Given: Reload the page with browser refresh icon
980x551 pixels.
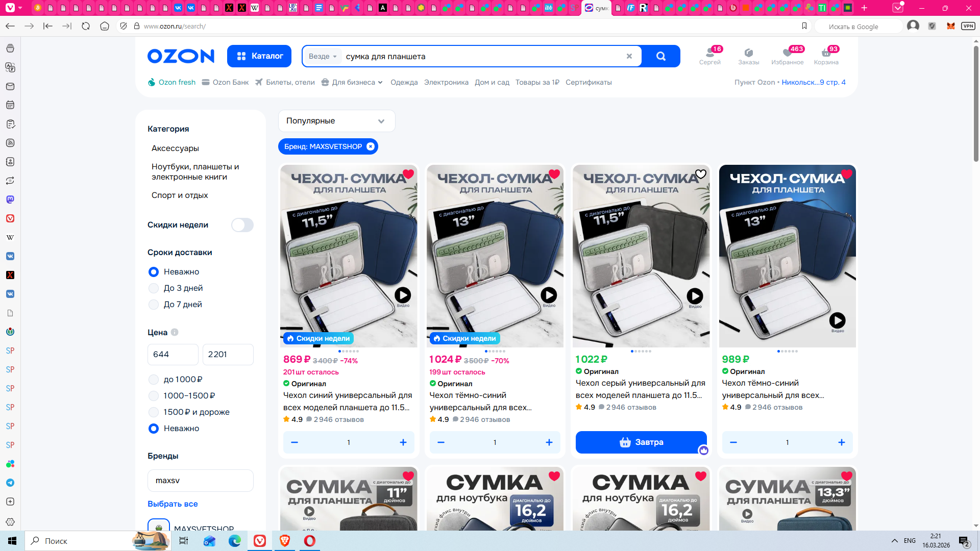Looking at the screenshot, I should click(86, 26).
